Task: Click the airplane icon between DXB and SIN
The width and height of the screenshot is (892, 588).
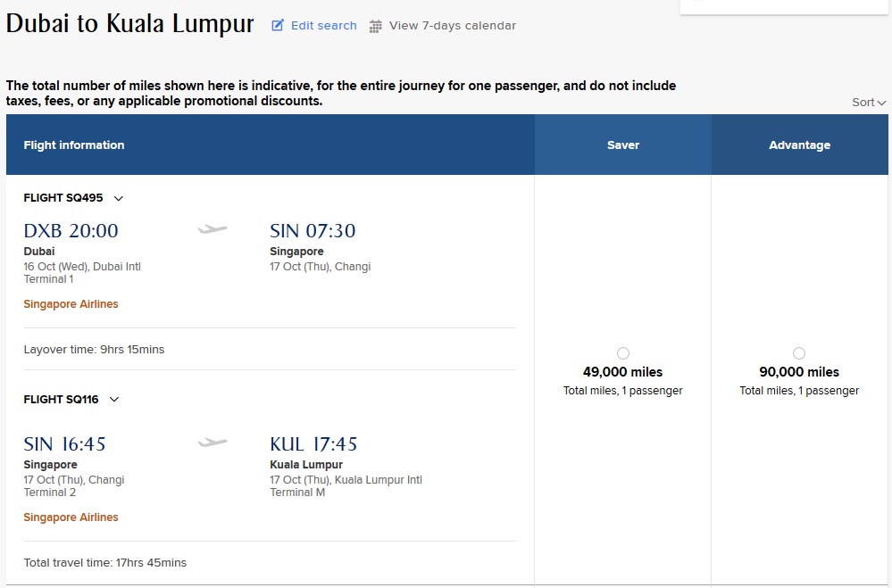Action: pos(213,230)
